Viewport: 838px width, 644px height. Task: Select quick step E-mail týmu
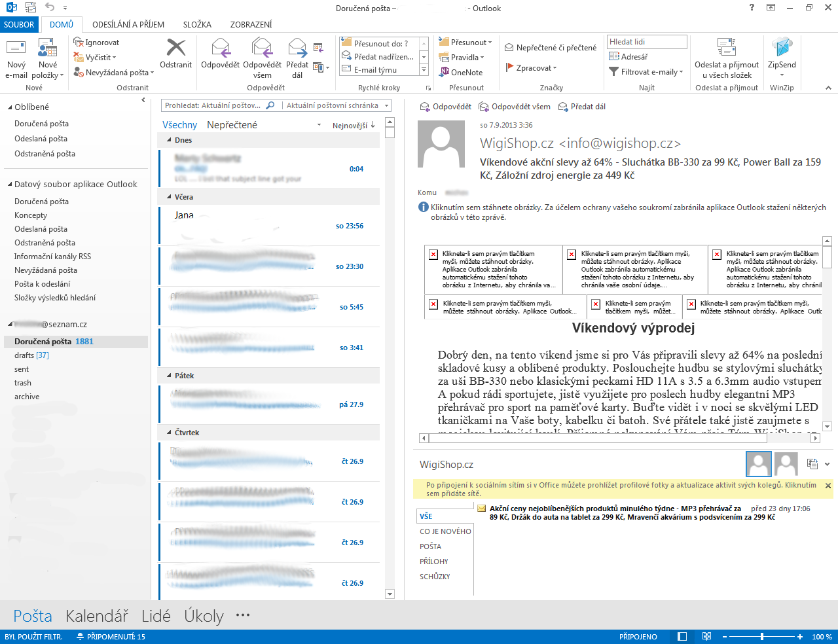[x=380, y=70]
